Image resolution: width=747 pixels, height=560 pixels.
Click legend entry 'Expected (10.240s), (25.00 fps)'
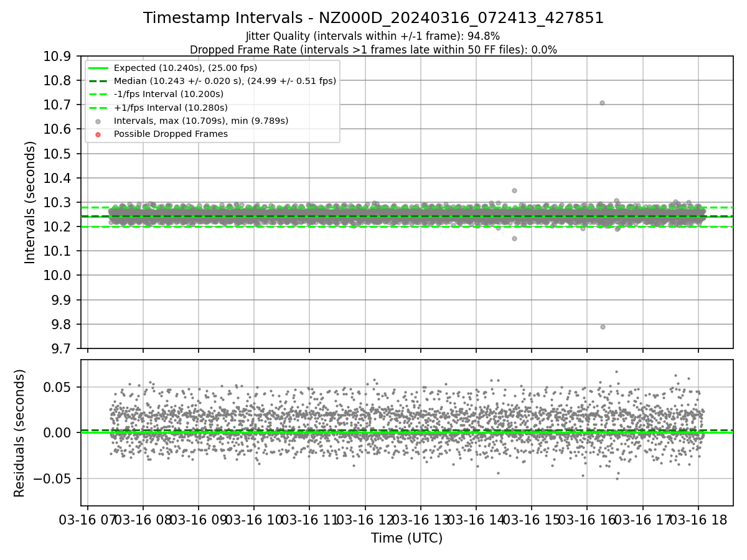[186, 68]
